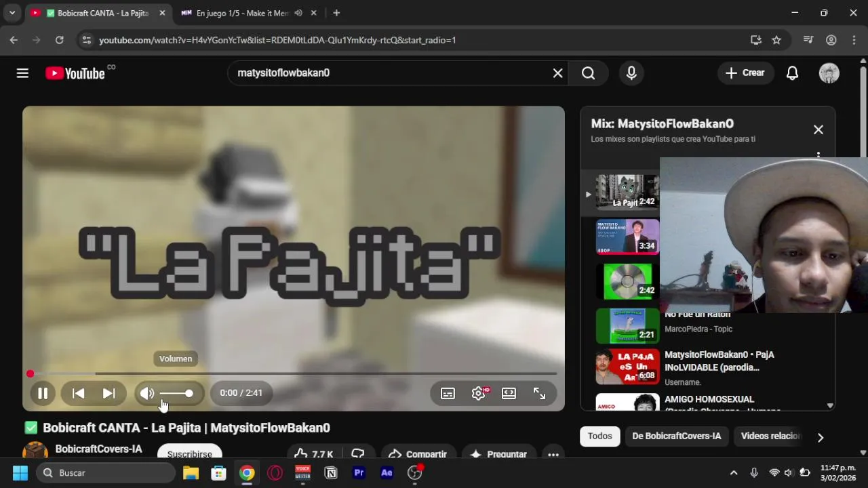
Task: Open the account avatar menu
Action: [829, 73]
